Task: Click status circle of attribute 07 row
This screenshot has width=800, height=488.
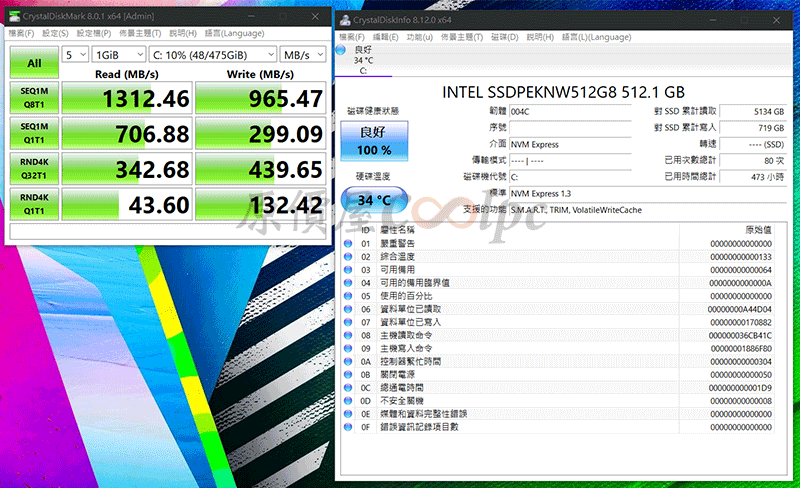Action: tap(348, 323)
